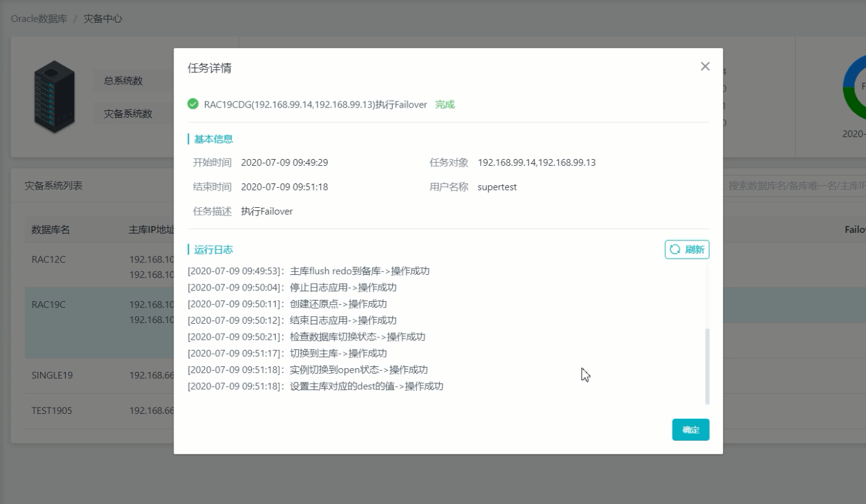
Task: Click the 完成 status label
Action: 444,104
